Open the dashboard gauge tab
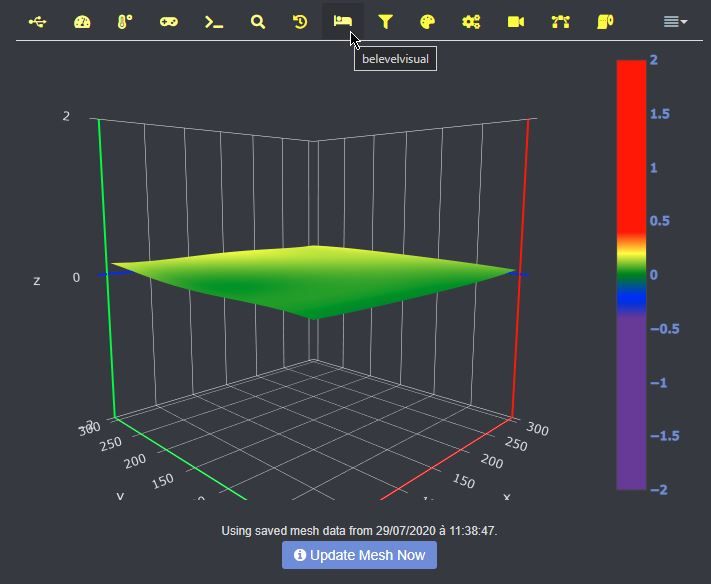Viewport: 711px width, 584px height. coord(82,21)
